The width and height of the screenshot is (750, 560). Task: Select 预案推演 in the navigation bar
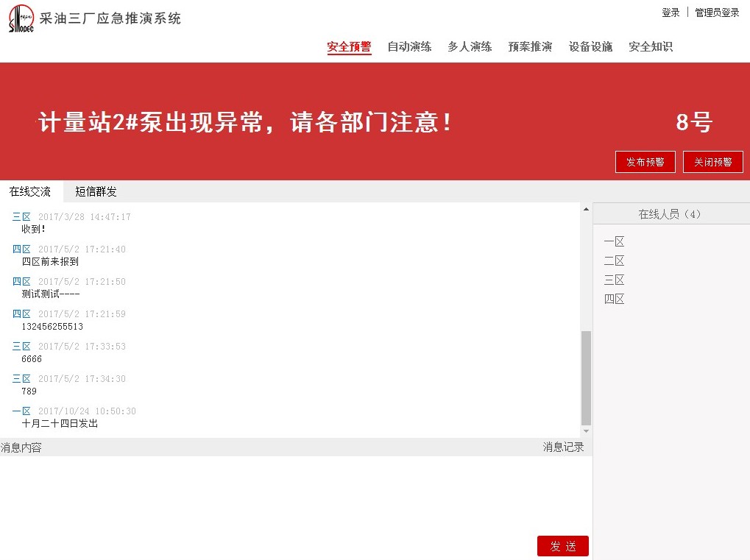(530, 47)
